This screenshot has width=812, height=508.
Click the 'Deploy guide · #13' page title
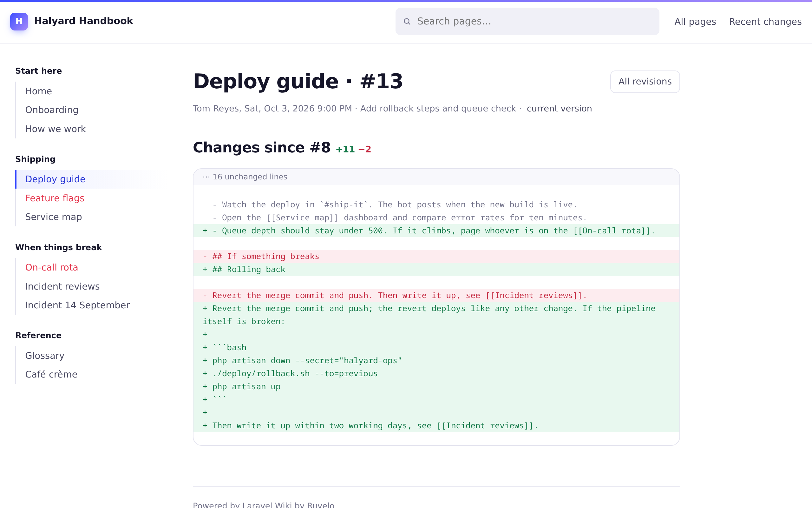point(298,81)
